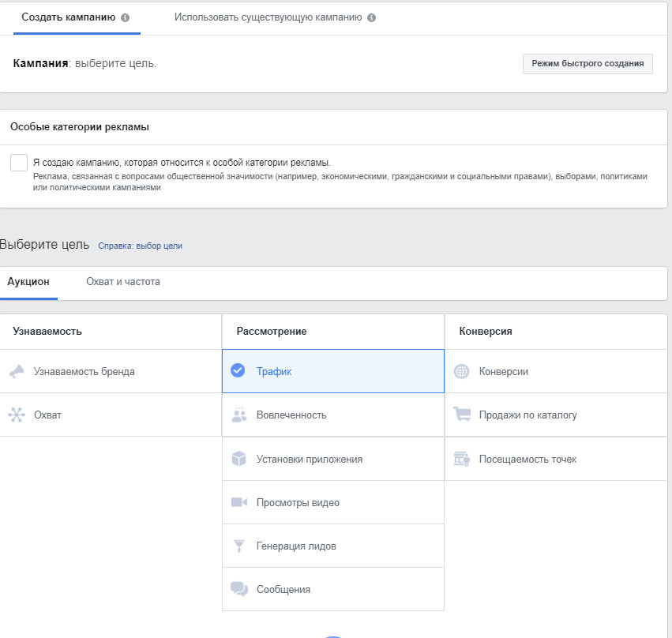The height and width of the screenshot is (638, 672).
Task: Click the funnel icon for Генерация лидов
Action: pyautogui.click(x=239, y=546)
